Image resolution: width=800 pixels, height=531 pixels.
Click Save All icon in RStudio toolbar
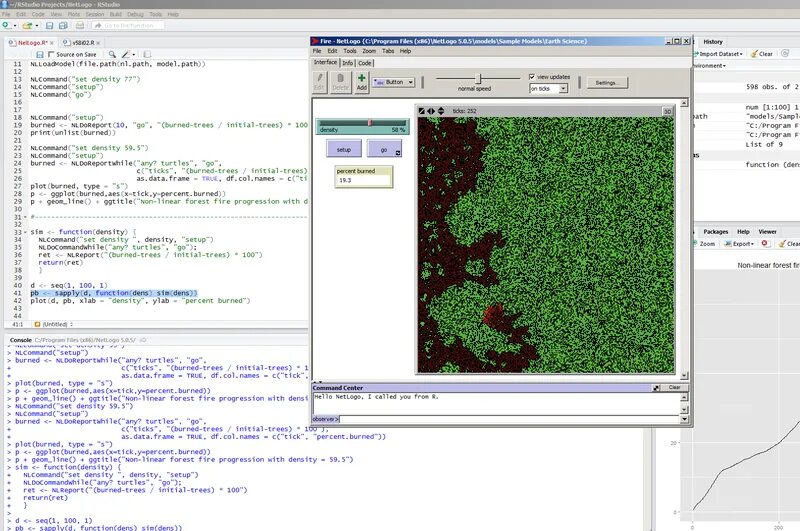click(x=63, y=25)
